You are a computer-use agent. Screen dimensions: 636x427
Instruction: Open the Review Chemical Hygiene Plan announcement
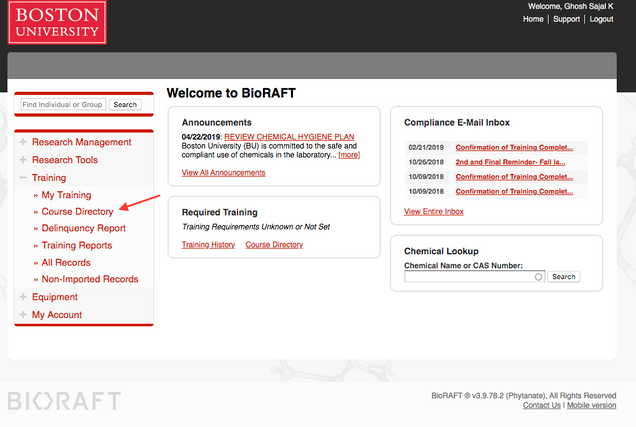[289, 137]
